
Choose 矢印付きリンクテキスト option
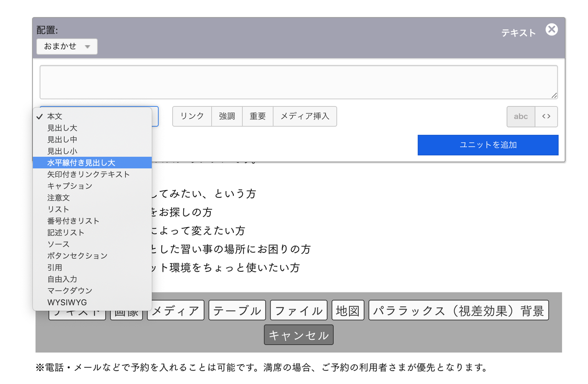coord(89,174)
